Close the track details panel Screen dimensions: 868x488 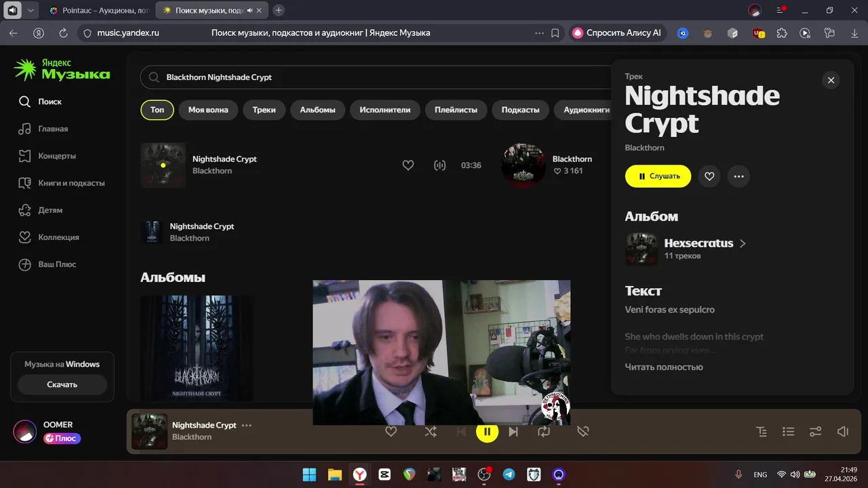(x=831, y=80)
